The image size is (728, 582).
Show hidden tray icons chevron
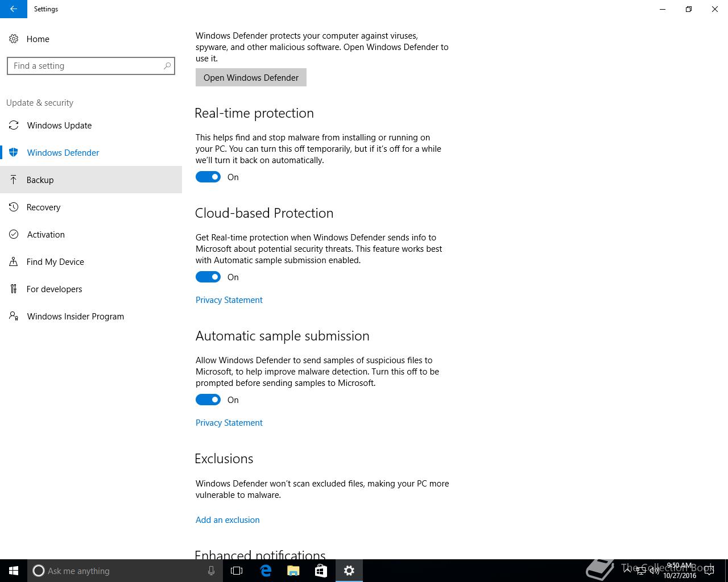tap(628, 571)
